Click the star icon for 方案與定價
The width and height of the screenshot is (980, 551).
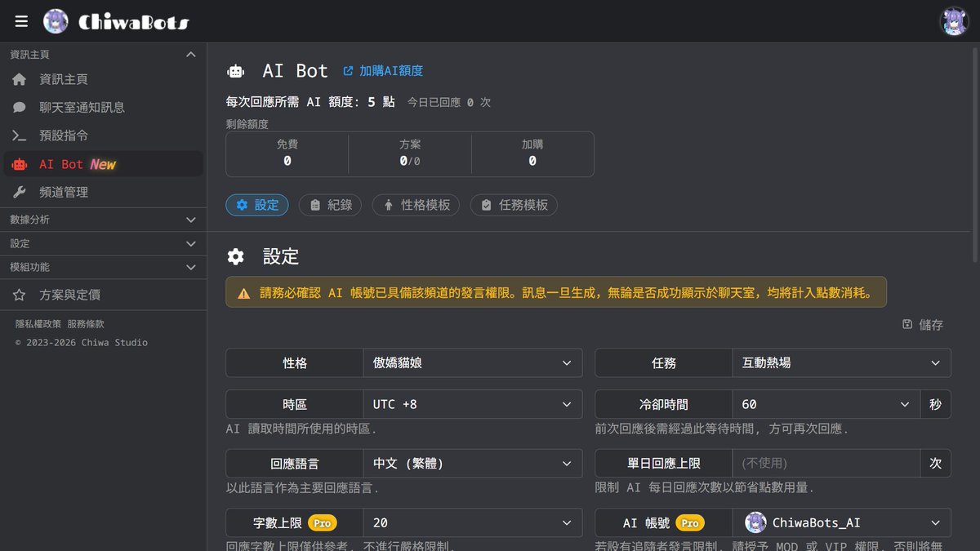pos(20,295)
